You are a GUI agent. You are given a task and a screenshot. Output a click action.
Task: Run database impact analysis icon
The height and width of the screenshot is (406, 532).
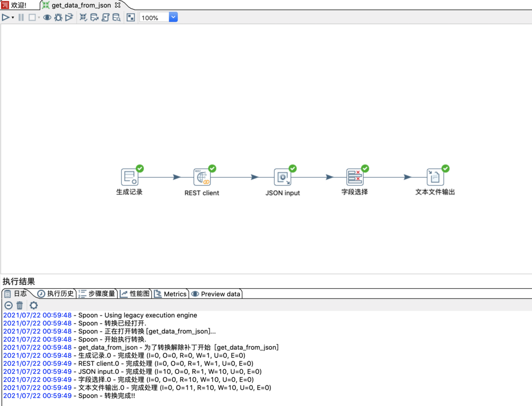click(94, 17)
